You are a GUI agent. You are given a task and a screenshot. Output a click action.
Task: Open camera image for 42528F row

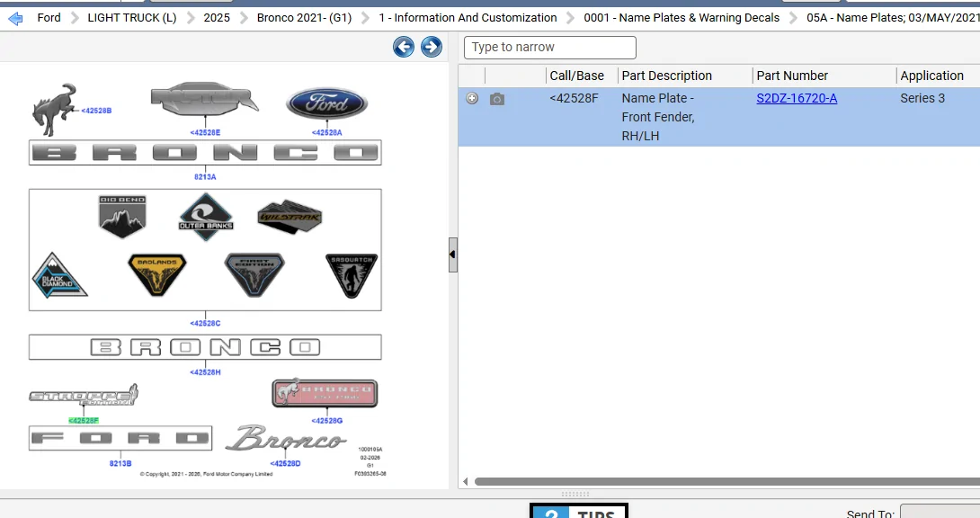pyautogui.click(x=497, y=99)
